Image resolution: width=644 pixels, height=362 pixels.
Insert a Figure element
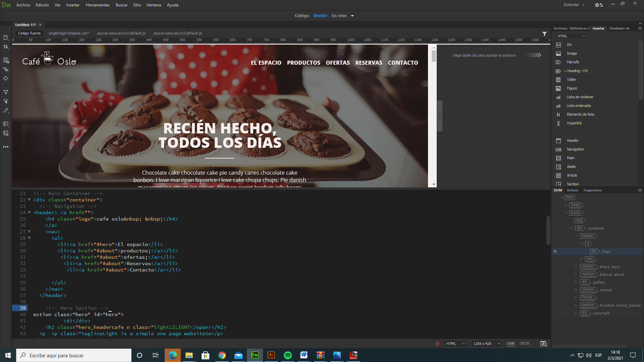click(572, 88)
